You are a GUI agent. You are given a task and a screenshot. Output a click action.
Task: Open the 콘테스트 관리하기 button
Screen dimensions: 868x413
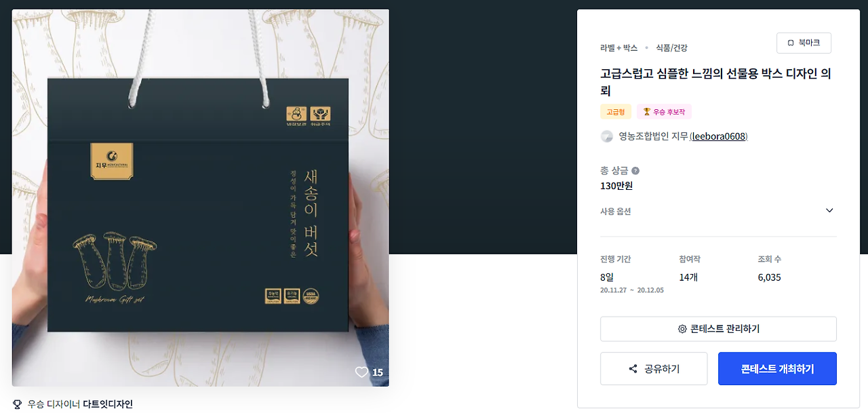coord(718,329)
